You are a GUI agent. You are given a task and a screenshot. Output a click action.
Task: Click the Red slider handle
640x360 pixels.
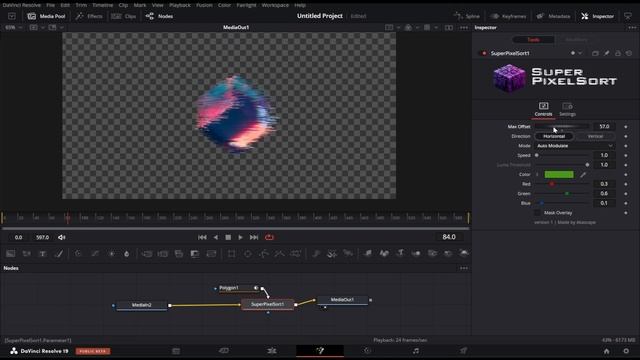tap(551, 184)
